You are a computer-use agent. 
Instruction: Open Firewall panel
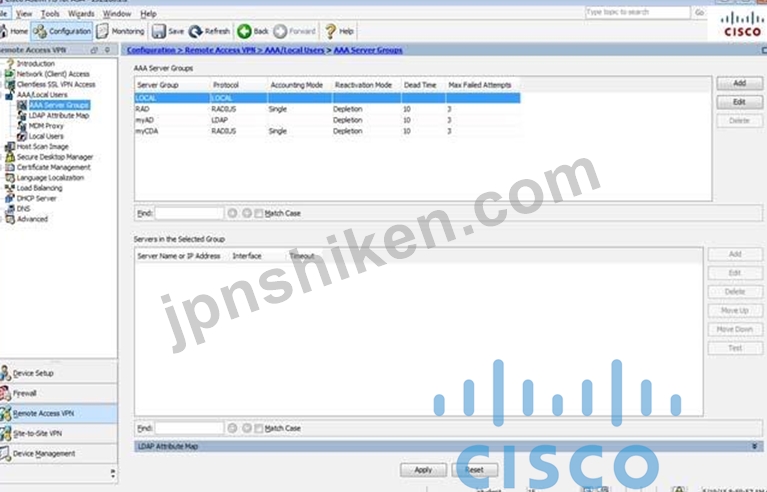[x=59, y=393]
